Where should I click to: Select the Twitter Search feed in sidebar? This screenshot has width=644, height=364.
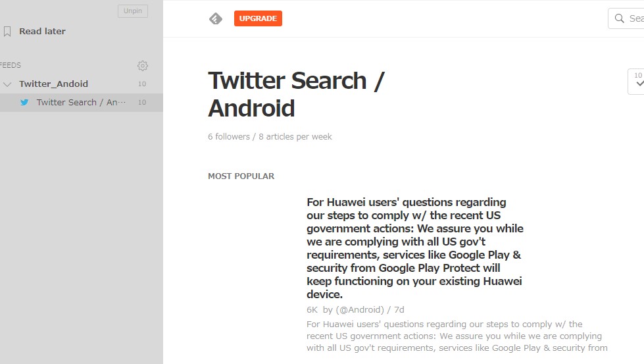tap(81, 102)
